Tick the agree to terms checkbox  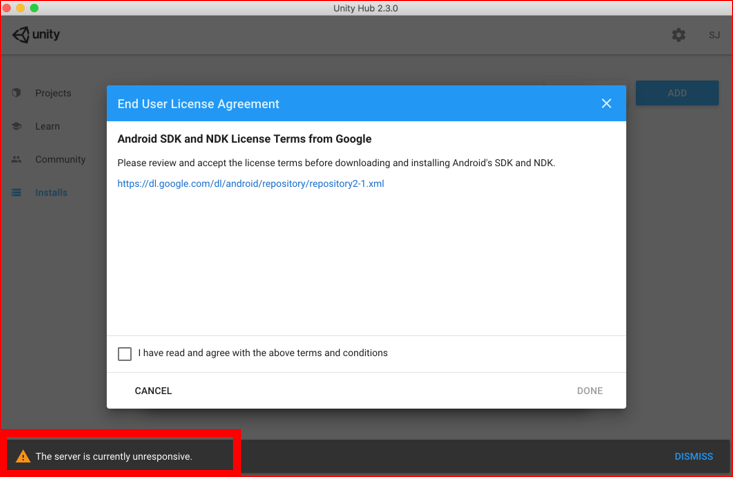125,354
